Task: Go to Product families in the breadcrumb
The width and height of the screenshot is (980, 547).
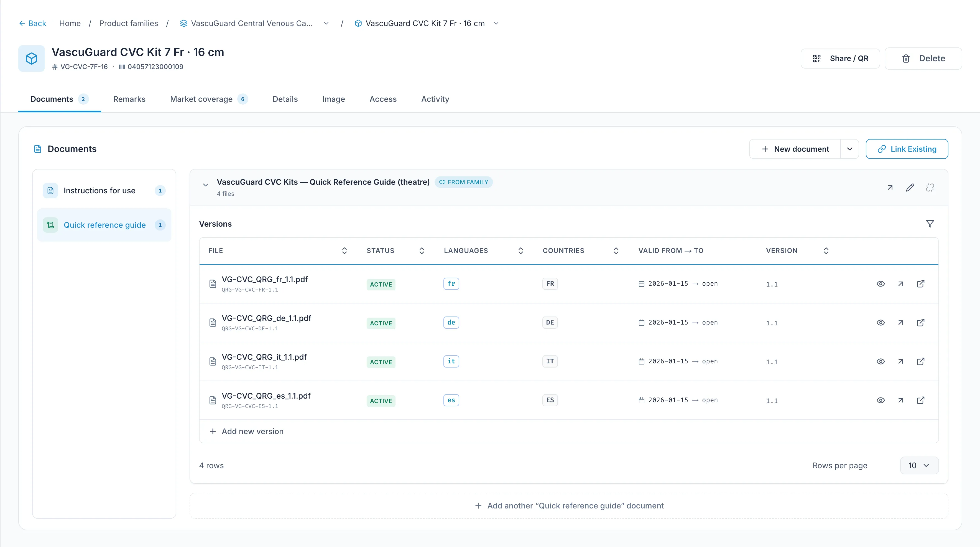Action: (x=129, y=24)
